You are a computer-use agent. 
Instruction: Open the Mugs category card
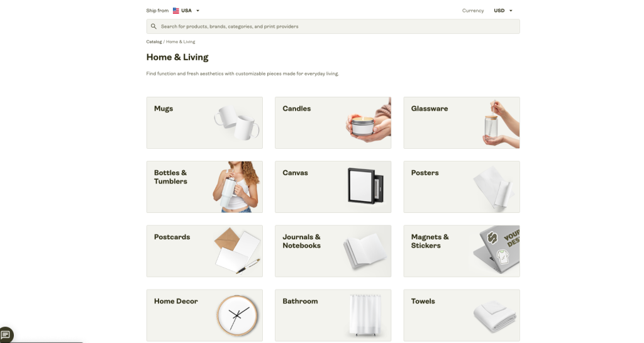(x=204, y=122)
